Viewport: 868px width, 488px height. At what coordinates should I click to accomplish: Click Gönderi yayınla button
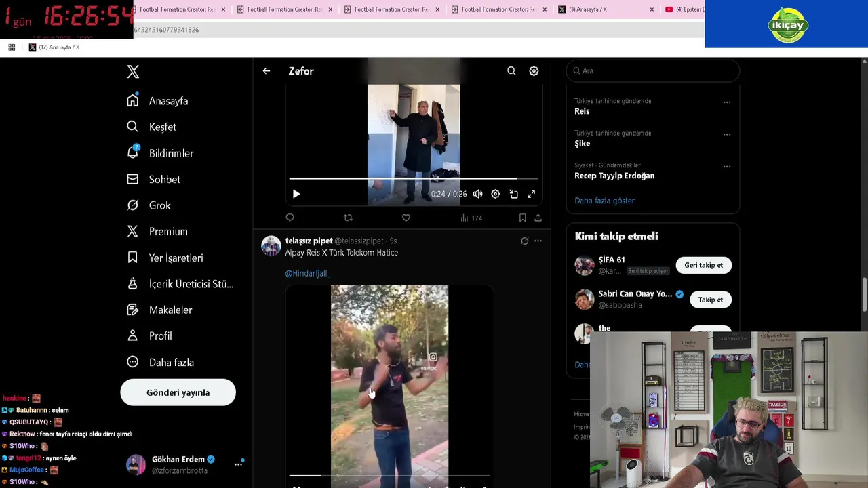click(178, 392)
